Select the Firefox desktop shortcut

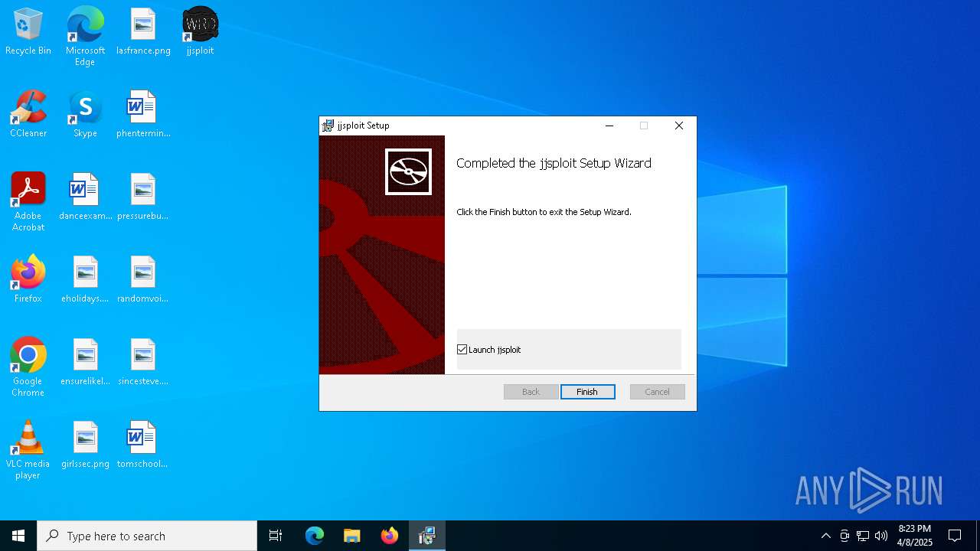(28, 280)
